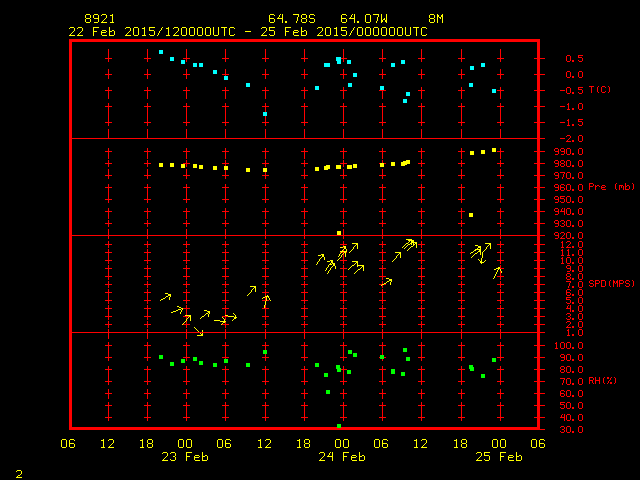Click the UTC date range title
The width and height of the screenshot is (640, 480).
(x=248, y=31)
